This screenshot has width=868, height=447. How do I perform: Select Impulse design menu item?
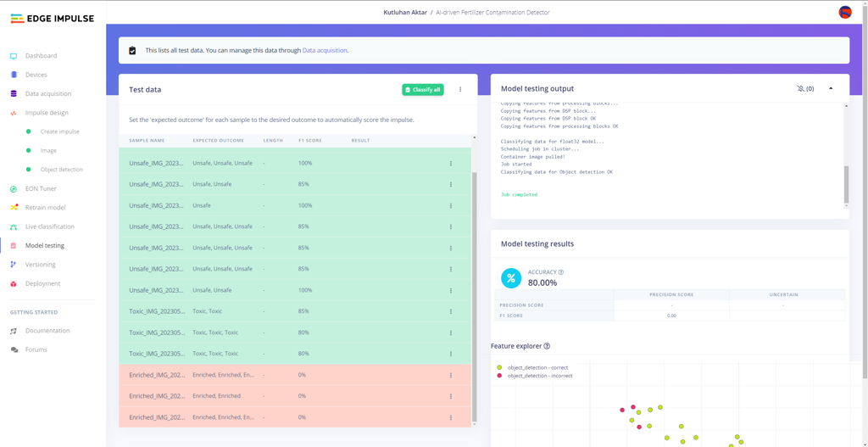47,113
